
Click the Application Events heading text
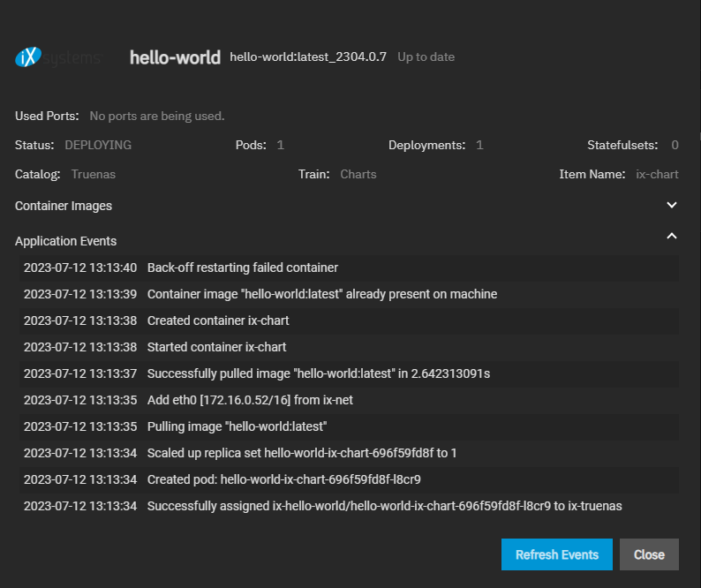tap(65, 241)
